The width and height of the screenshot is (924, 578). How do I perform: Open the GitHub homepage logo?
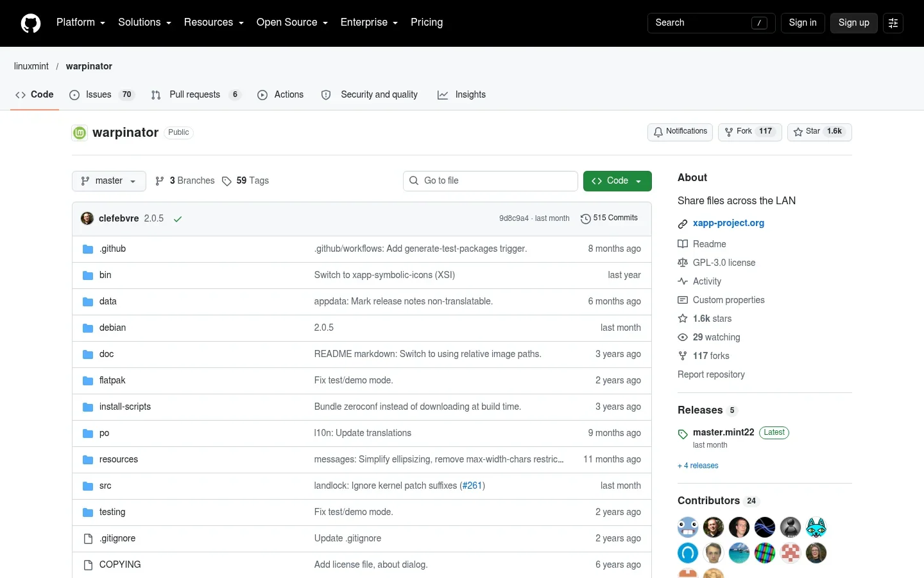31,23
